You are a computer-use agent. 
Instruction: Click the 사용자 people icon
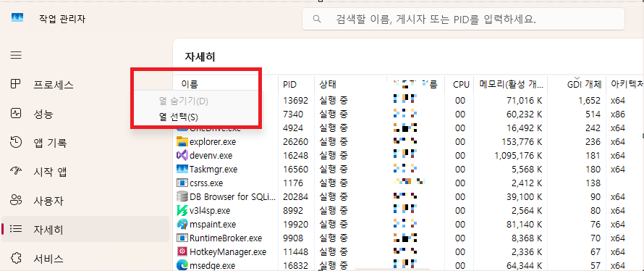15,201
